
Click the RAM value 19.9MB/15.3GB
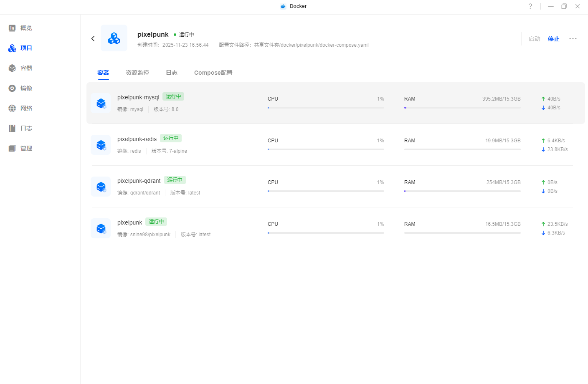coord(503,141)
